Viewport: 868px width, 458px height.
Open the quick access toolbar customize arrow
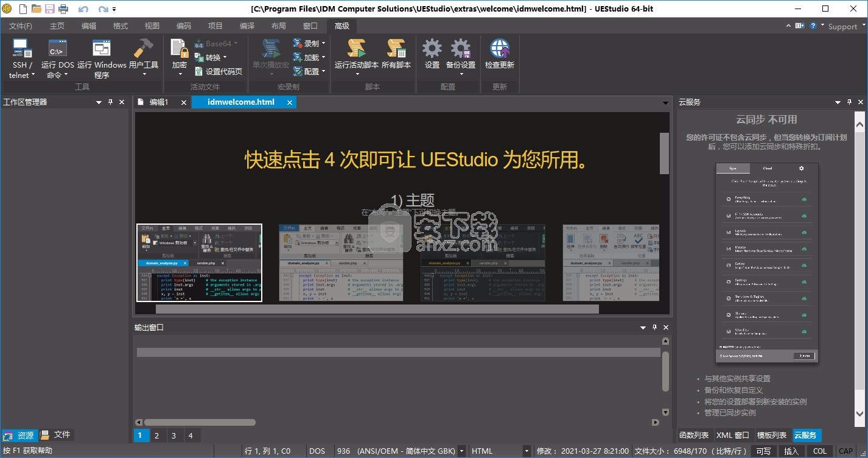click(114, 10)
